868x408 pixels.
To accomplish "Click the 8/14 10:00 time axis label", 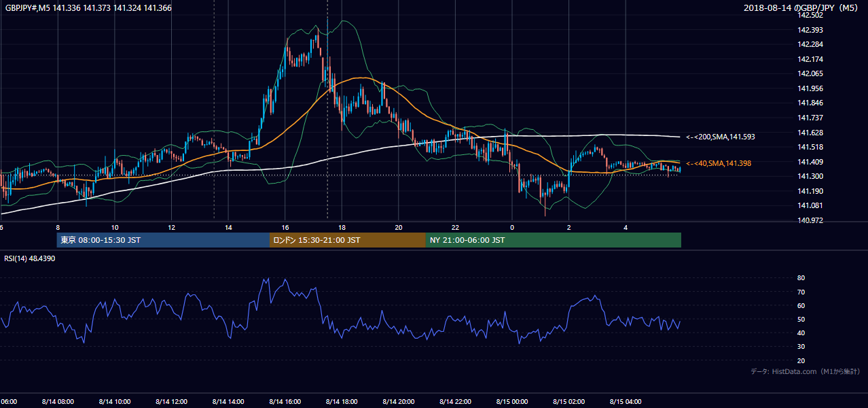I will coord(115,402).
